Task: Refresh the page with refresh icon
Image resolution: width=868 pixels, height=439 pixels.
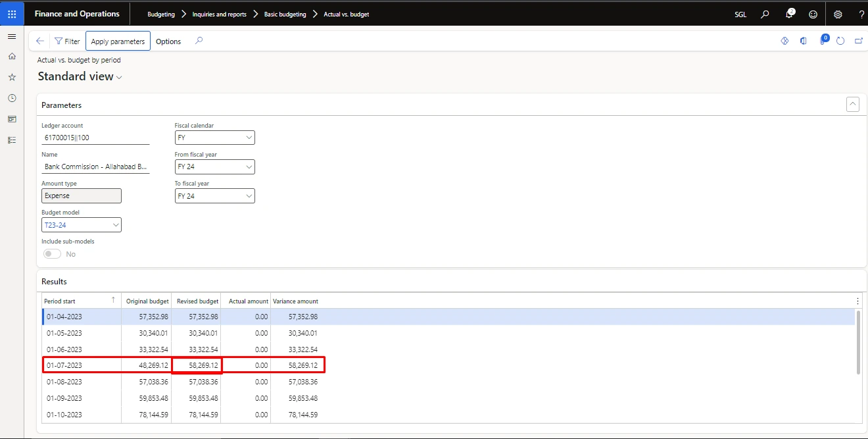Action: click(840, 41)
